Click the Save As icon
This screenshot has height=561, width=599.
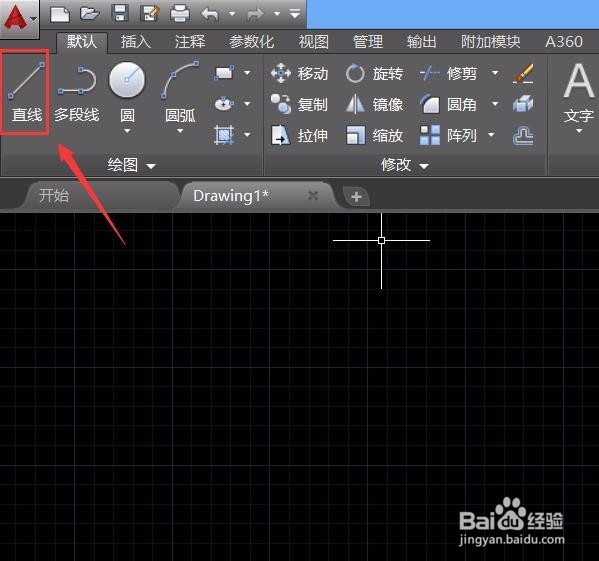tap(150, 14)
